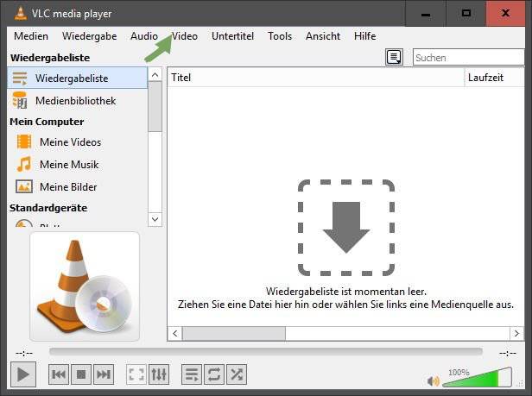
Task: Click sidebar scroll down arrow
Action: pos(155,219)
